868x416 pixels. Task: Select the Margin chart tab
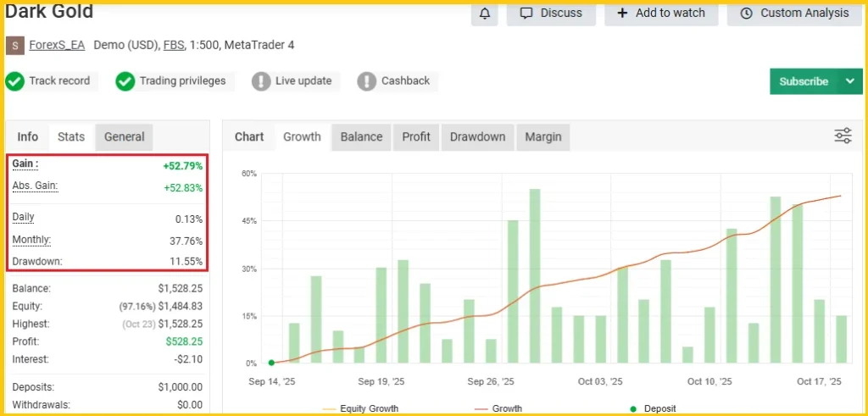coord(543,137)
